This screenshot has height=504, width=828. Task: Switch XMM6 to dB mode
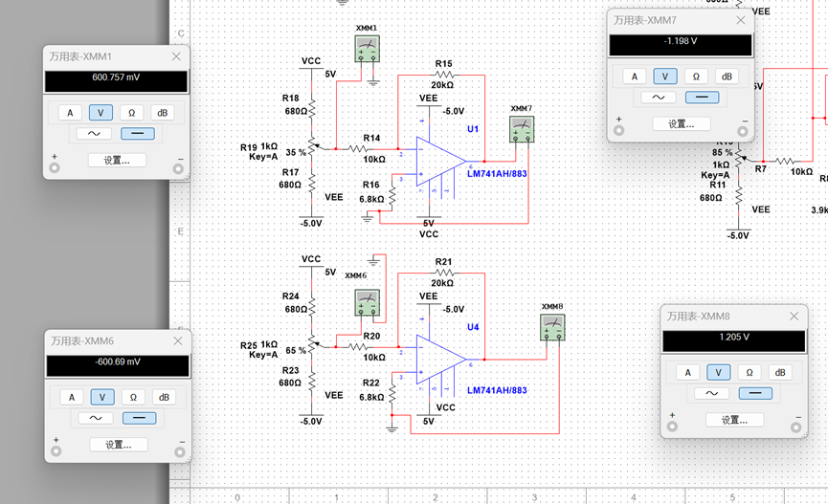tap(165, 397)
